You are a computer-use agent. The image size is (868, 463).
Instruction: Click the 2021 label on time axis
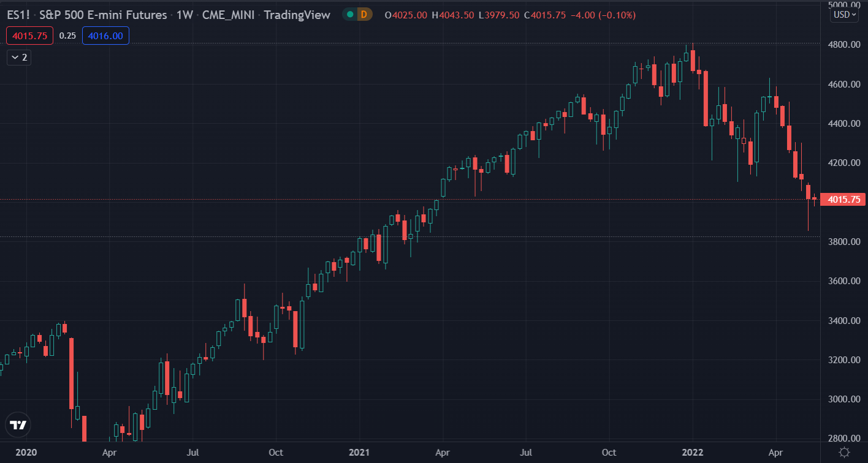coord(359,453)
